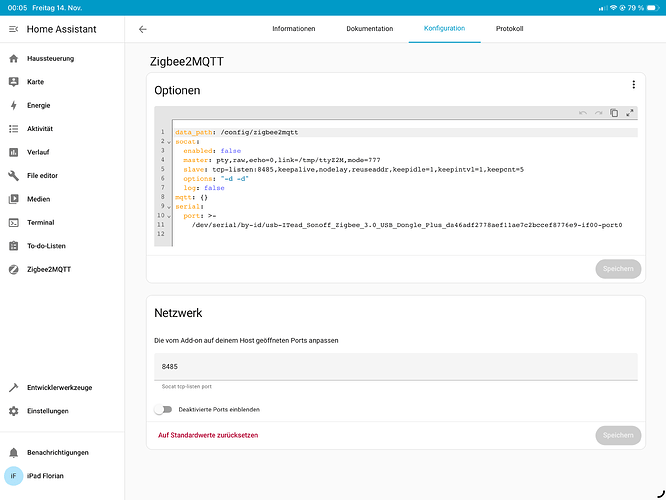This screenshot has width=666, height=500.
Task: Open the iF user avatar
Action: pos(14,476)
